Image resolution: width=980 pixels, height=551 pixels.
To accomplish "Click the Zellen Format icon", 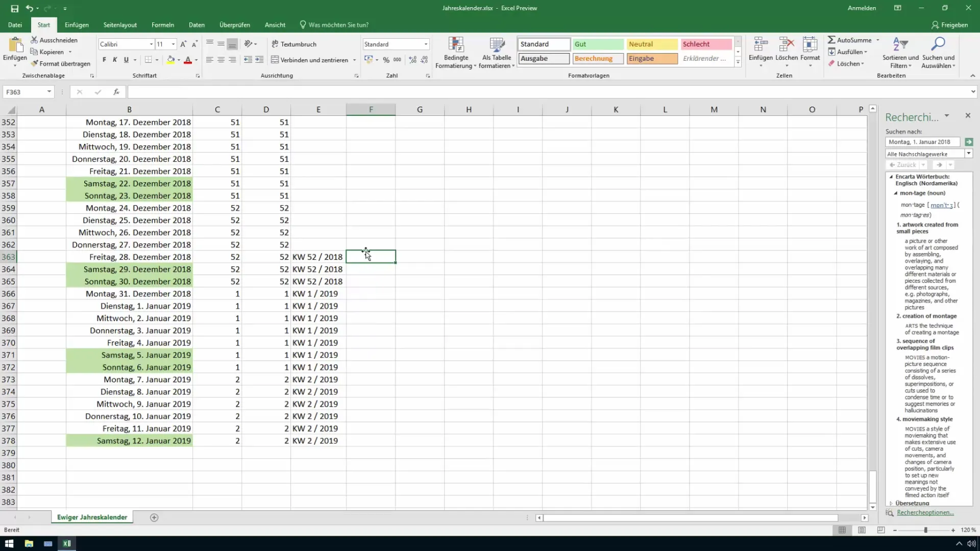I will (810, 53).
